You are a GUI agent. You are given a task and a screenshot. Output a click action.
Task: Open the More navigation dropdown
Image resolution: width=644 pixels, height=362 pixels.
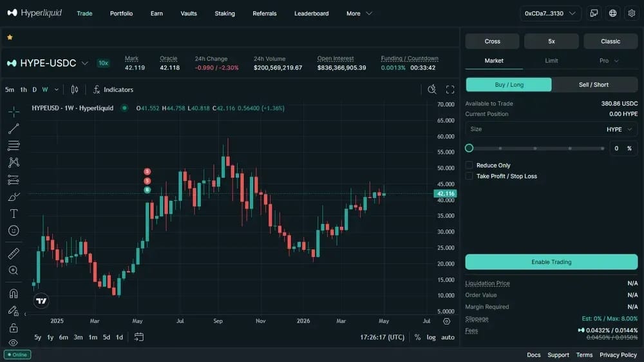pos(359,13)
